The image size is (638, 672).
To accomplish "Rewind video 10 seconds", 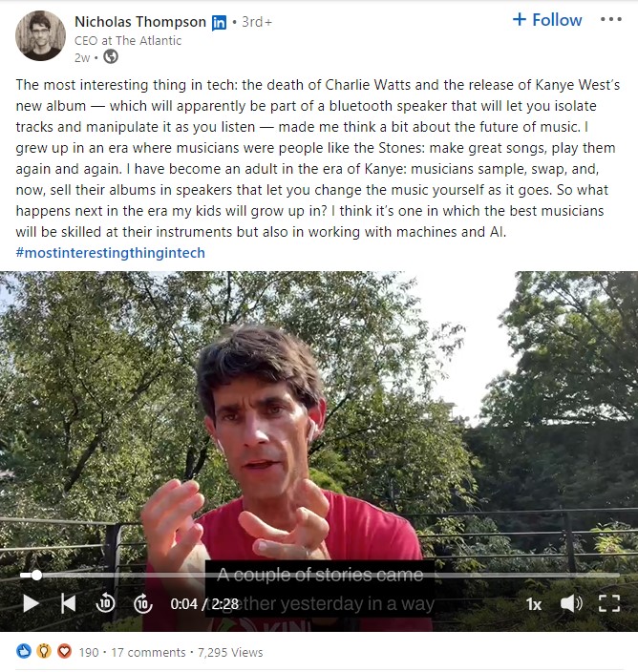I will click(x=105, y=603).
